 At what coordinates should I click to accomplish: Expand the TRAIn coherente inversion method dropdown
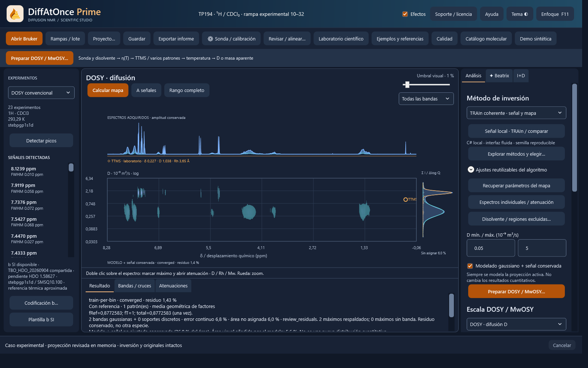pos(516,113)
